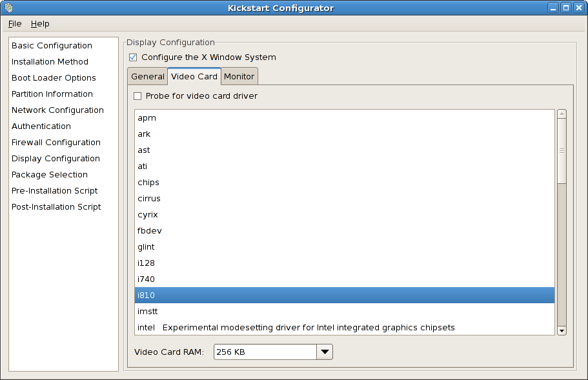Select Authentication in the sidebar

tap(41, 126)
